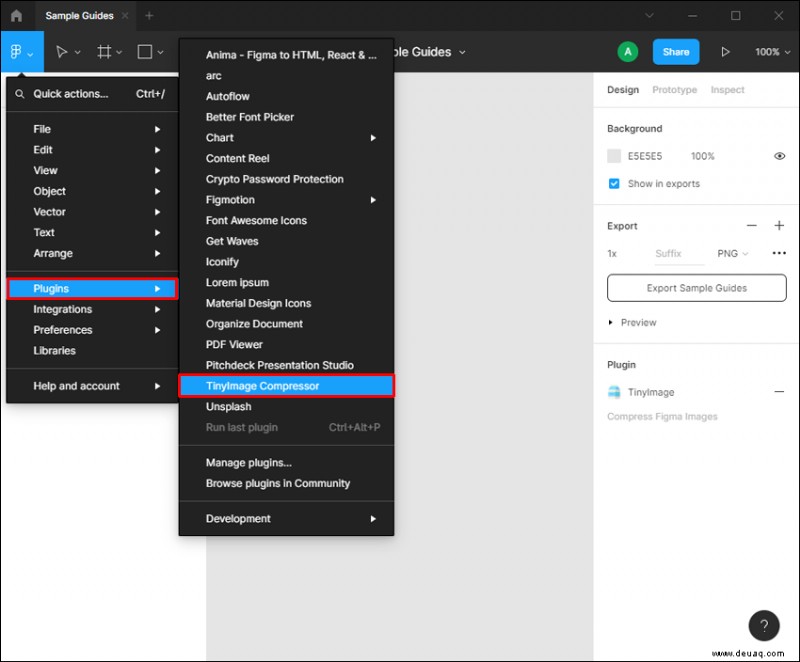Click the TinyImage plugin icon
The image size is (800, 662).
coord(617,392)
